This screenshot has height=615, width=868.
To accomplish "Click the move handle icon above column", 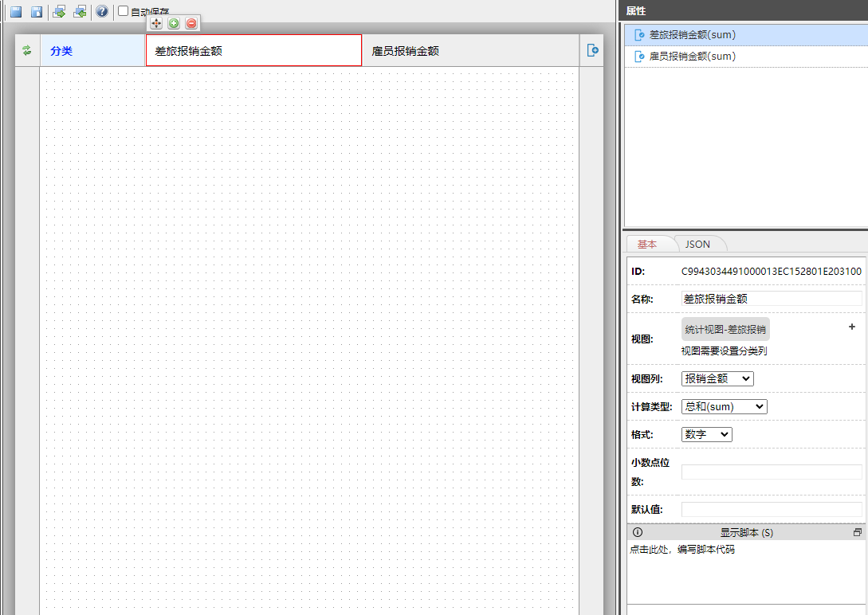I will click(x=156, y=24).
